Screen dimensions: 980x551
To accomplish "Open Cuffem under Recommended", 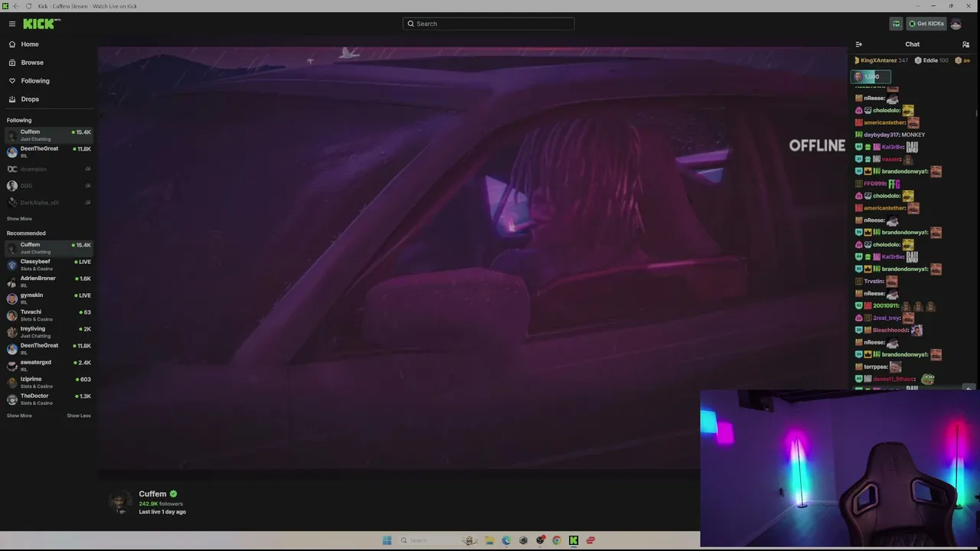I will [49, 248].
